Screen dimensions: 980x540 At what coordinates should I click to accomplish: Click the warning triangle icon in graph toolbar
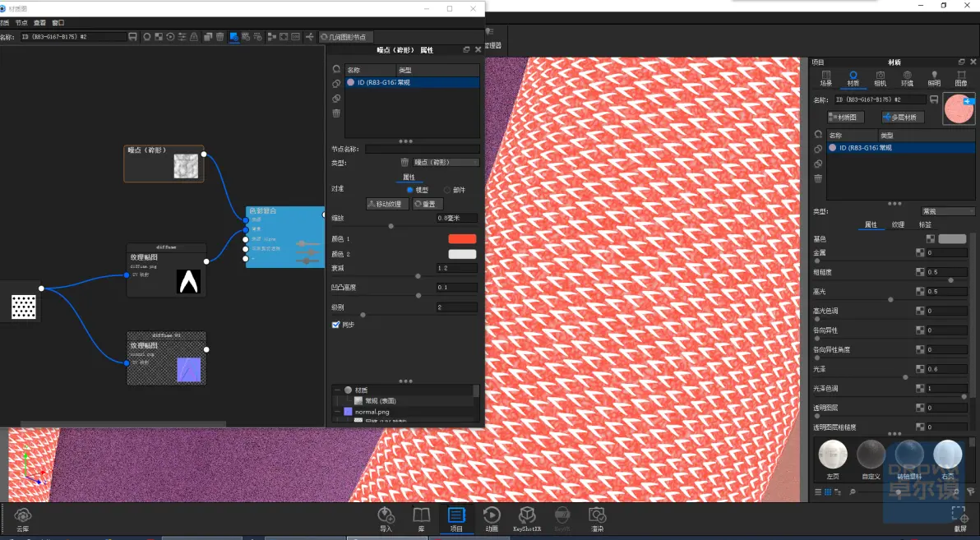[x=194, y=37]
